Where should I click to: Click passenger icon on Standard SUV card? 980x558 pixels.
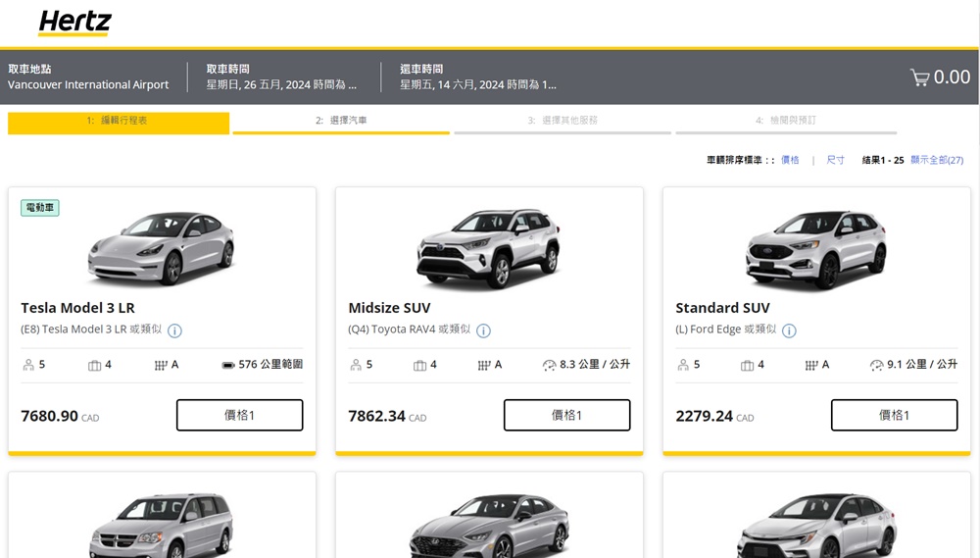coord(683,365)
